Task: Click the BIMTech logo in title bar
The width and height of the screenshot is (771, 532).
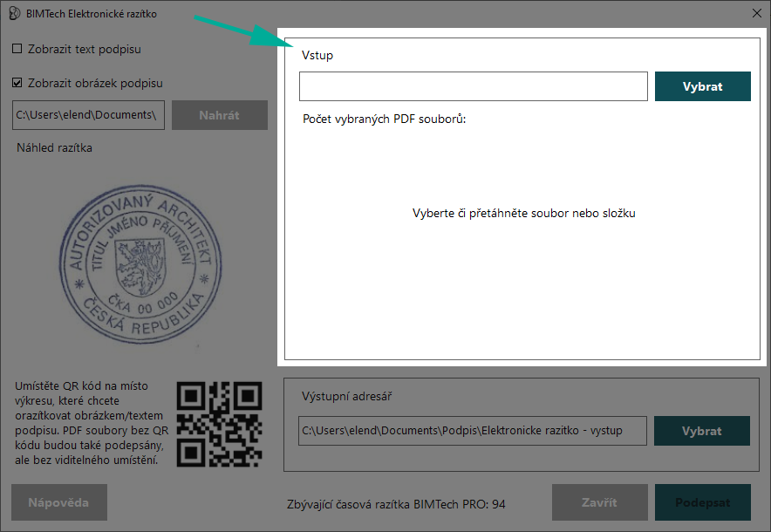Action: 14,14
